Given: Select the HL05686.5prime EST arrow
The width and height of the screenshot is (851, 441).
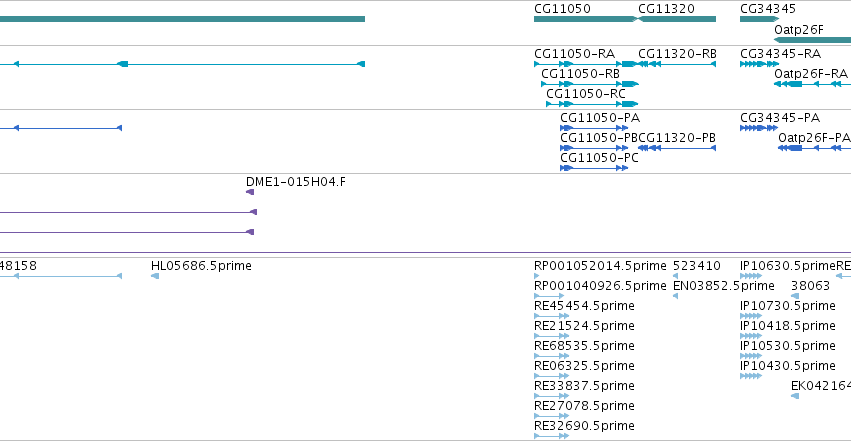Looking at the screenshot, I should coord(155,276).
